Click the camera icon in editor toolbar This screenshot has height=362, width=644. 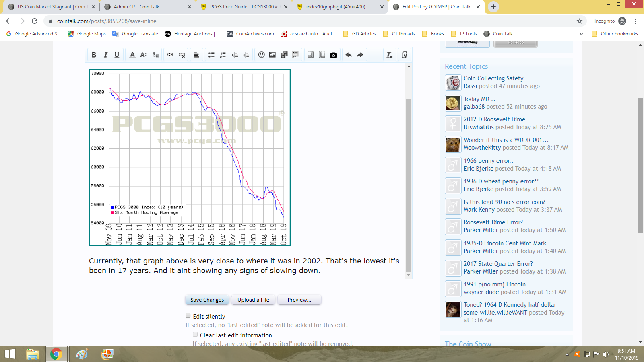334,55
